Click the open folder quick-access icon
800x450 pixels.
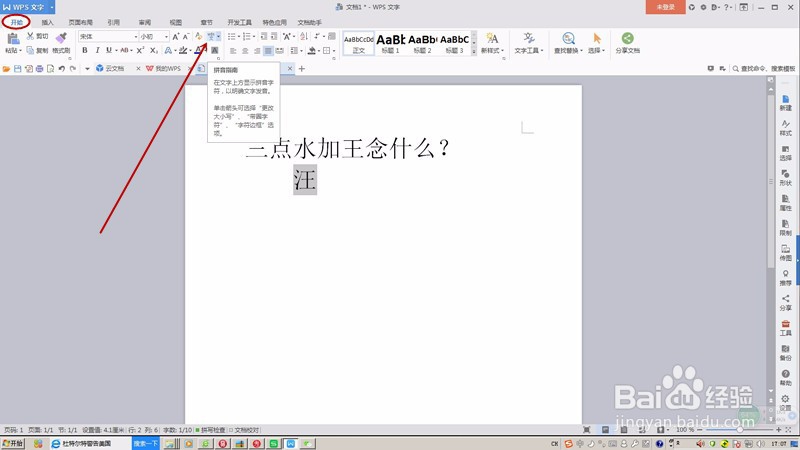point(7,69)
